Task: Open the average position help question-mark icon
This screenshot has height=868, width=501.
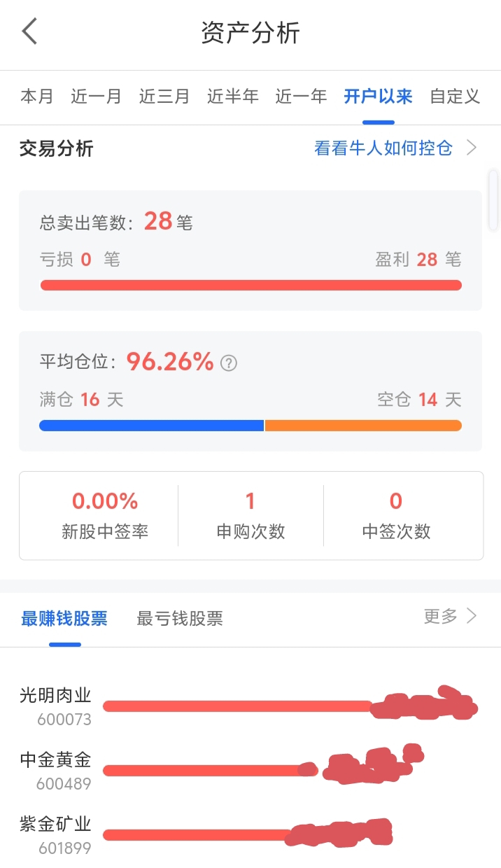Action: coord(229,363)
